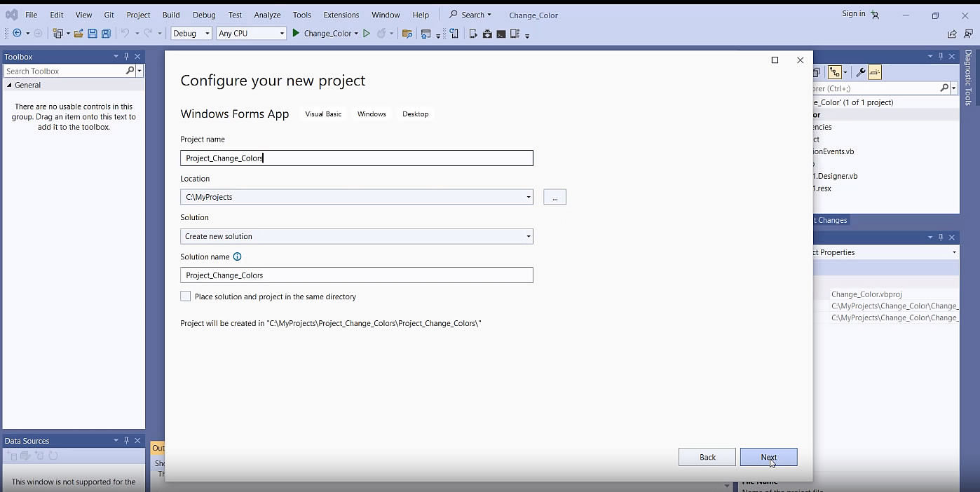This screenshot has width=980, height=492.
Task: Enable Place solution and project in same directory
Action: pos(186,296)
